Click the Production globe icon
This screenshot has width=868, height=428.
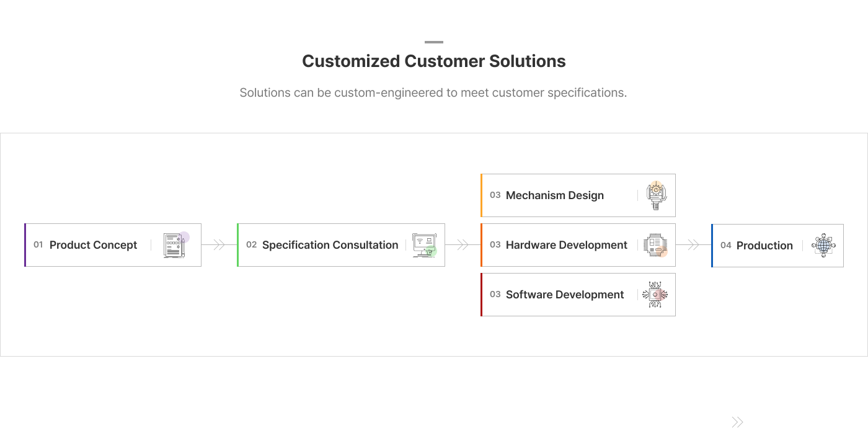pyautogui.click(x=823, y=246)
